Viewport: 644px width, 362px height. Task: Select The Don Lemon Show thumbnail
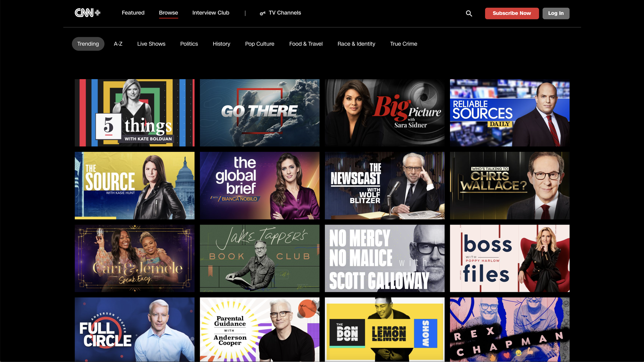(x=384, y=329)
